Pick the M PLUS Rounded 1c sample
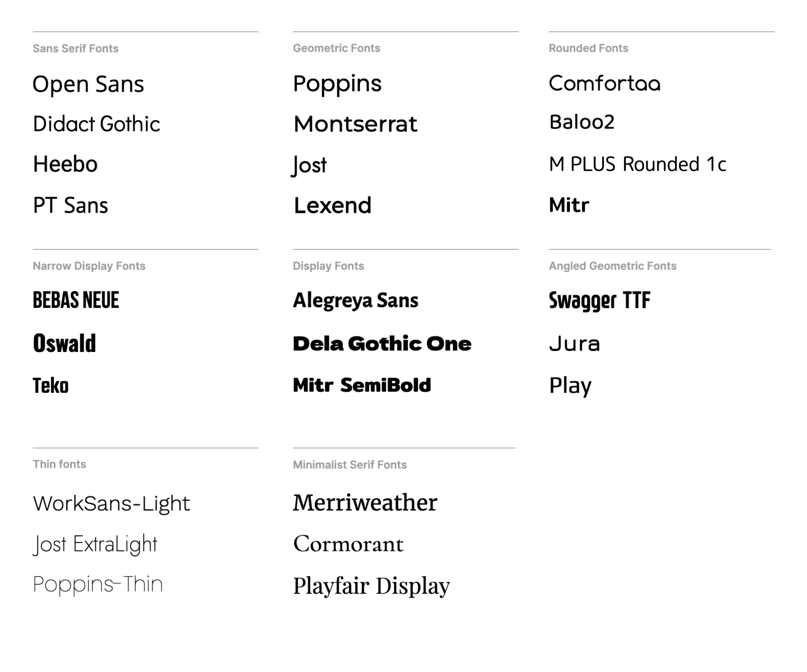The width and height of the screenshot is (807, 672). 638,164
